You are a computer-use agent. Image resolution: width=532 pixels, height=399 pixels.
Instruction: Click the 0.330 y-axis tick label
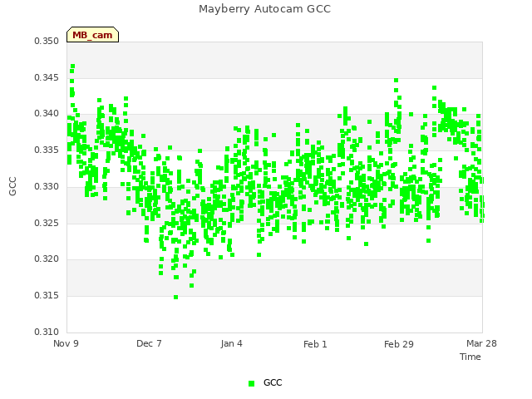(47, 186)
